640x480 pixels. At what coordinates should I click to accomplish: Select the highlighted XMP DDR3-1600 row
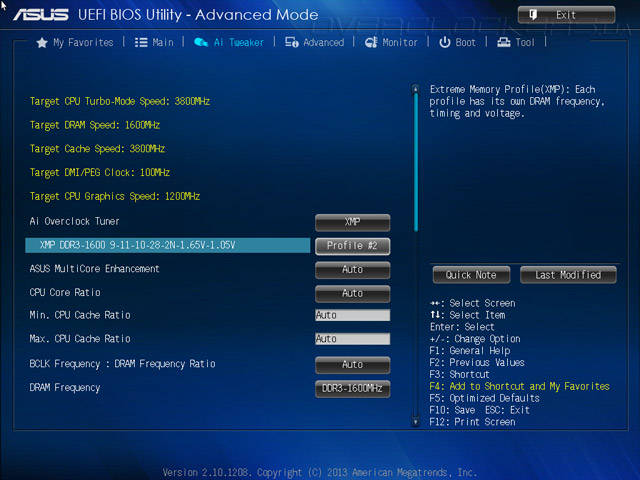167,245
